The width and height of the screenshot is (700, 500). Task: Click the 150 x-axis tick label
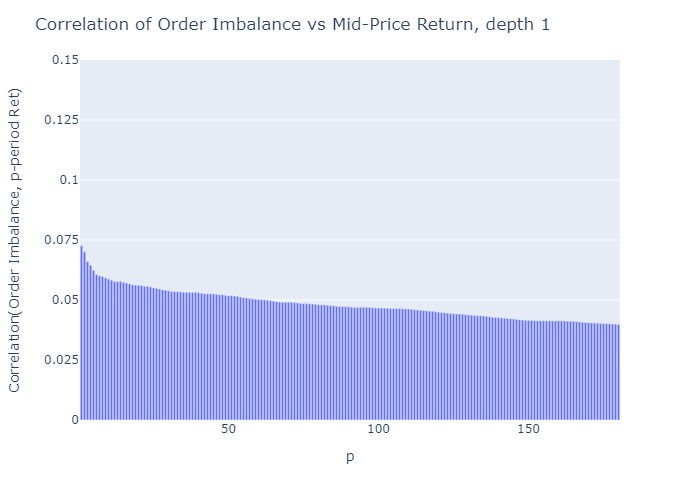click(529, 429)
